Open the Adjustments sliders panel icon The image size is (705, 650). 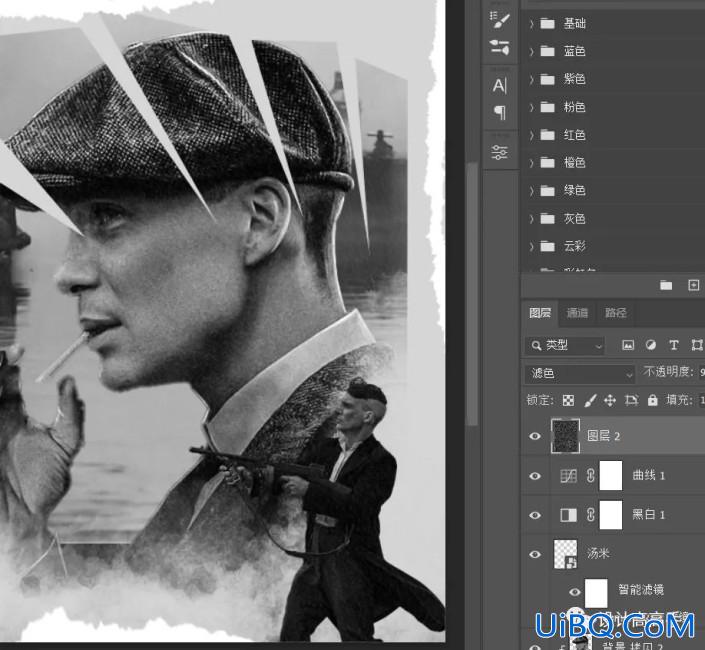pos(500,152)
